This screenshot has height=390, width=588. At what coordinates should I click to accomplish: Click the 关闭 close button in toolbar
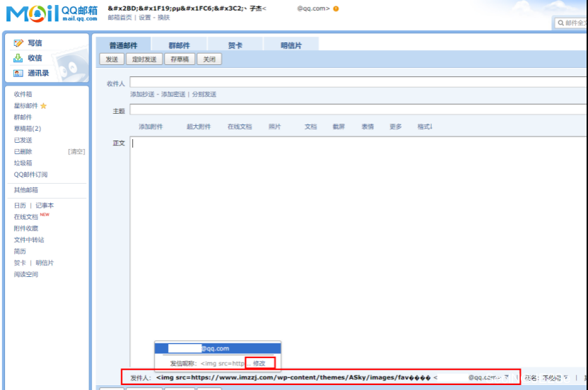(x=209, y=59)
